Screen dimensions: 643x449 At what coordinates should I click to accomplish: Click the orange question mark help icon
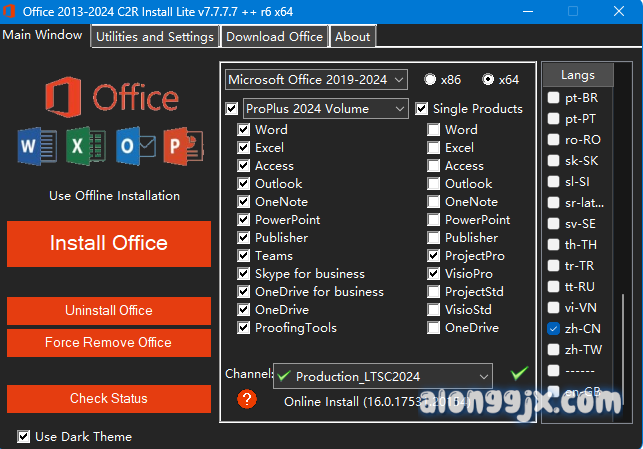point(247,400)
